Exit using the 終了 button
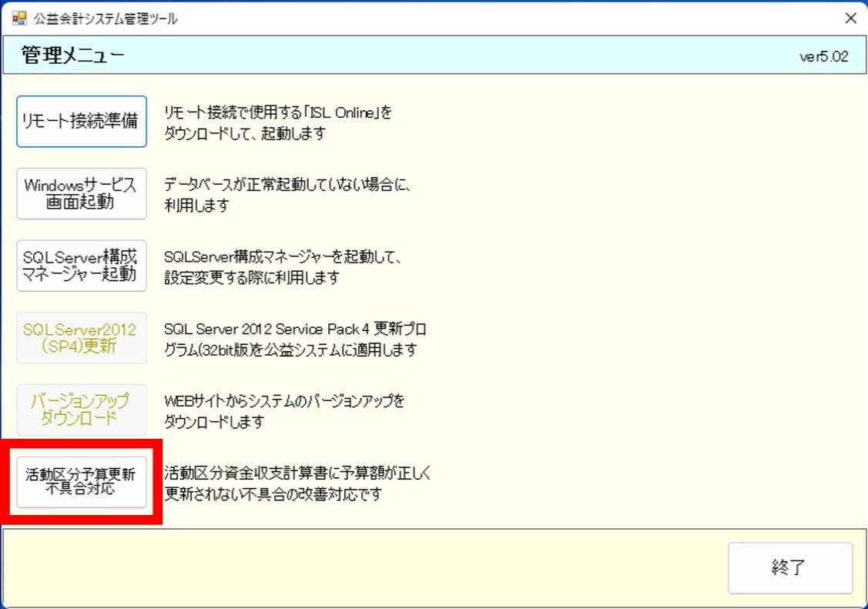 [789, 568]
